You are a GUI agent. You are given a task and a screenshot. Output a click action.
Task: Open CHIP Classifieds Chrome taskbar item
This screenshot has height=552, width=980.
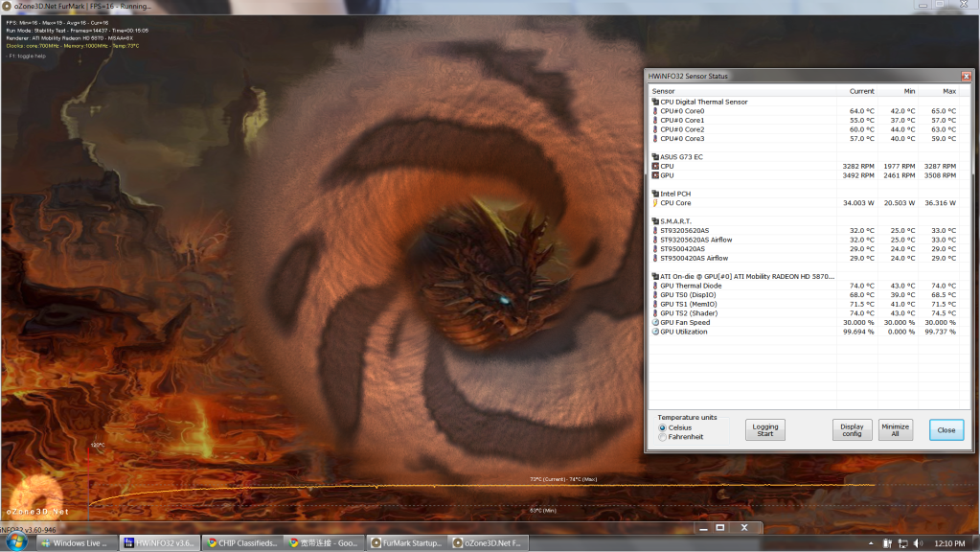coord(242,543)
